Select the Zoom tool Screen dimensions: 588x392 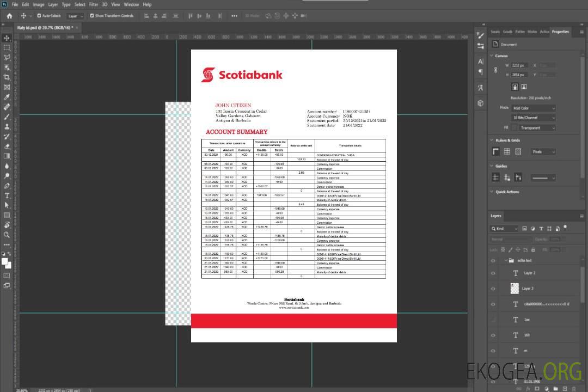[x=7, y=235]
